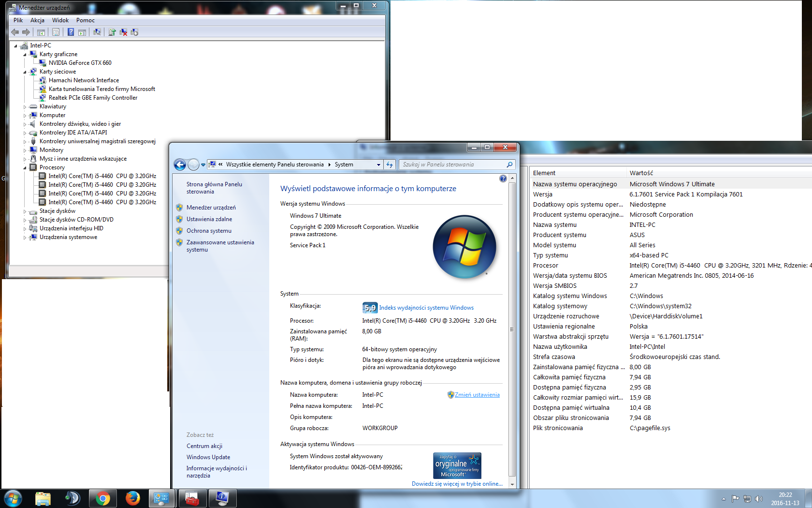Image resolution: width=812 pixels, height=508 pixels.
Task: Select Hamachi Network Interface device
Action: click(x=84, y=80)
